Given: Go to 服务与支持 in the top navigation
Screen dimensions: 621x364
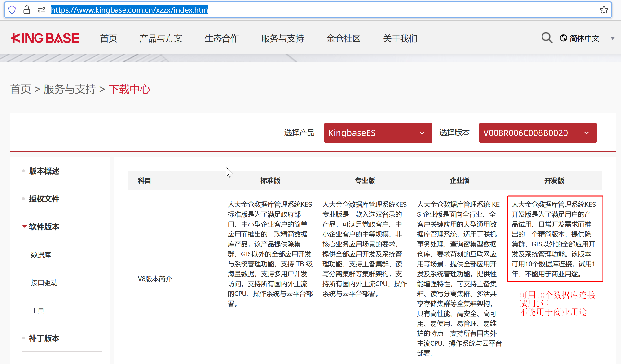Looking at the screenshot, I should (x=282, y=39).
